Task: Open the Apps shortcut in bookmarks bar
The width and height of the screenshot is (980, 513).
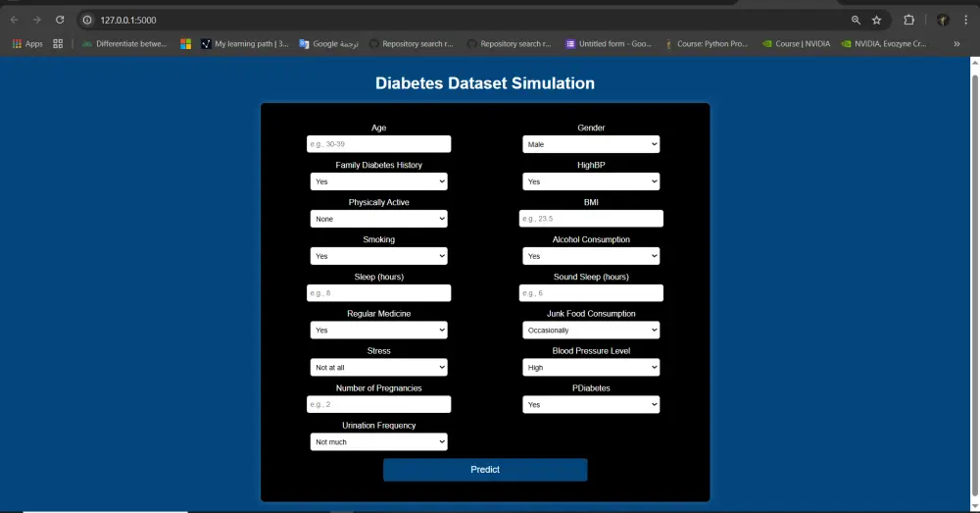Action: tap(27, 44)
